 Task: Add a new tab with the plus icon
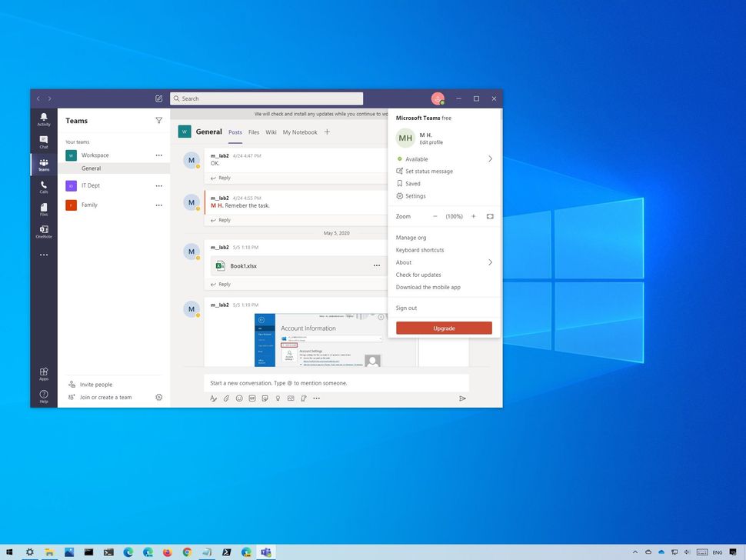pos(327,132)
